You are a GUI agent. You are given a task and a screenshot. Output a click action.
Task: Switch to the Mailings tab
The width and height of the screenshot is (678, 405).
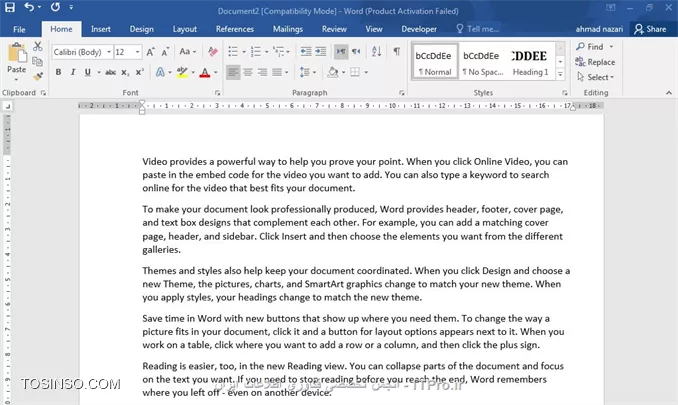click(288, 29)
